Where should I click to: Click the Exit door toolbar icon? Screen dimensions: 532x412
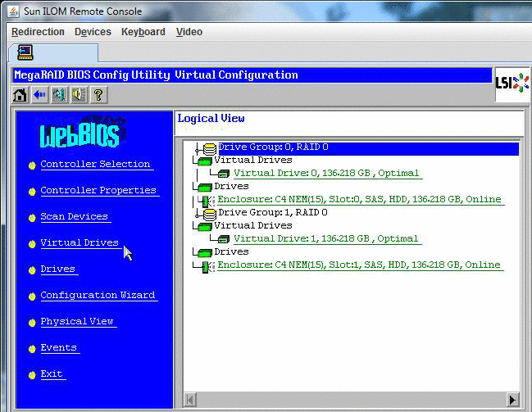click(59, 95)
